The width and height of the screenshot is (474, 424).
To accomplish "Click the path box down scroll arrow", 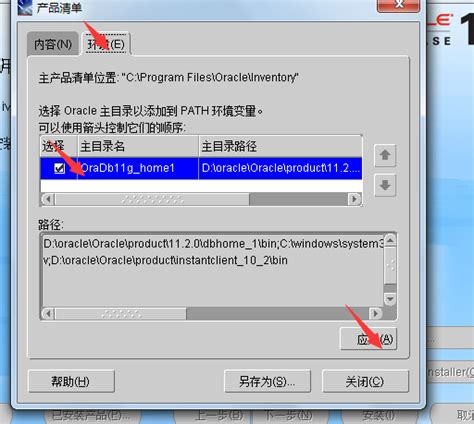I will (390, 299).
